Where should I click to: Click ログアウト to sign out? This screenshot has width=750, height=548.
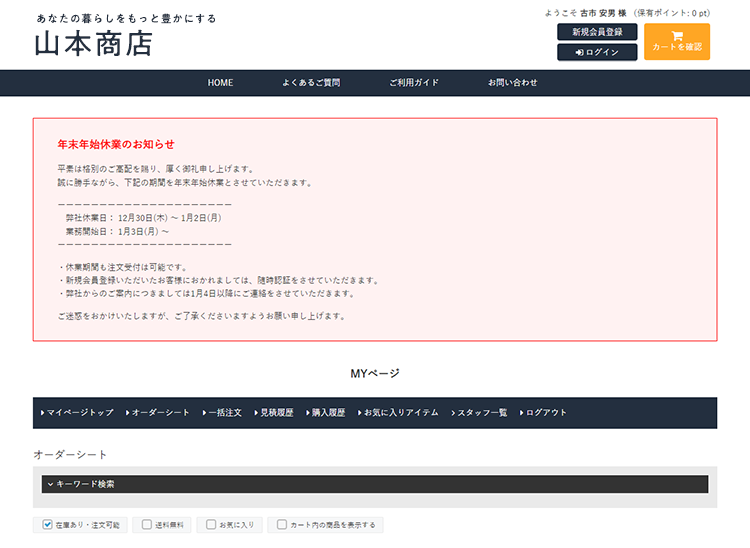pos(544,412)
